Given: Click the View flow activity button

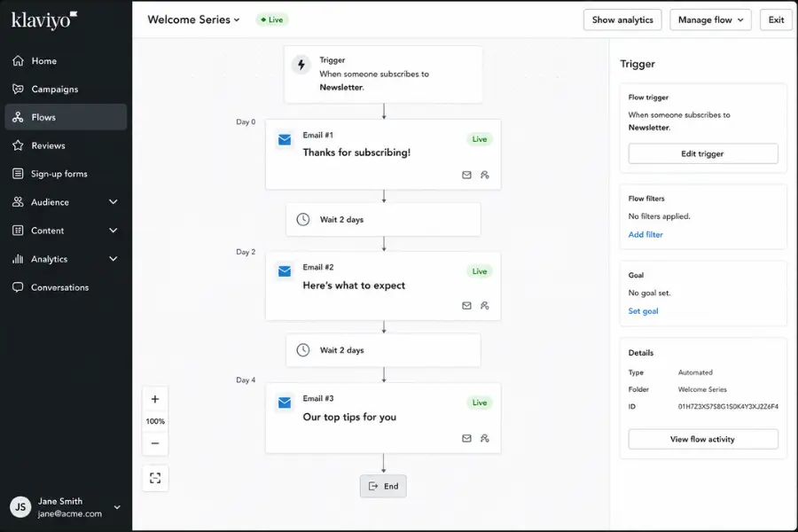Looking at the screenshot, I should pos(703,440).
